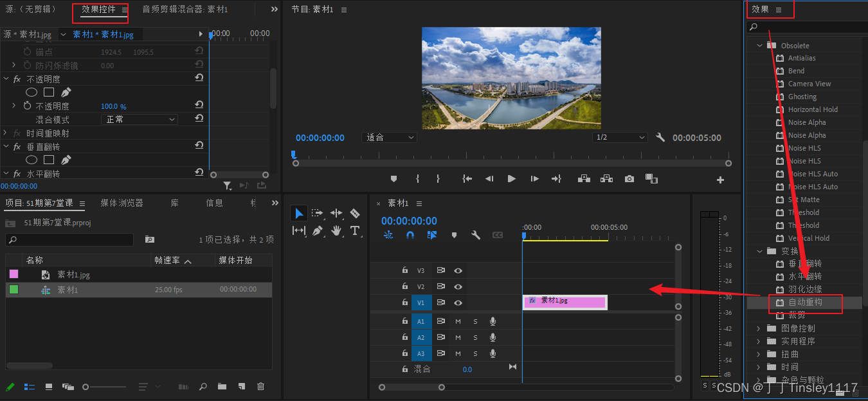The image size is (868, 401).
Task: Create rectangle mask under 垂直翻转 effect
Action: coord(49,160)
